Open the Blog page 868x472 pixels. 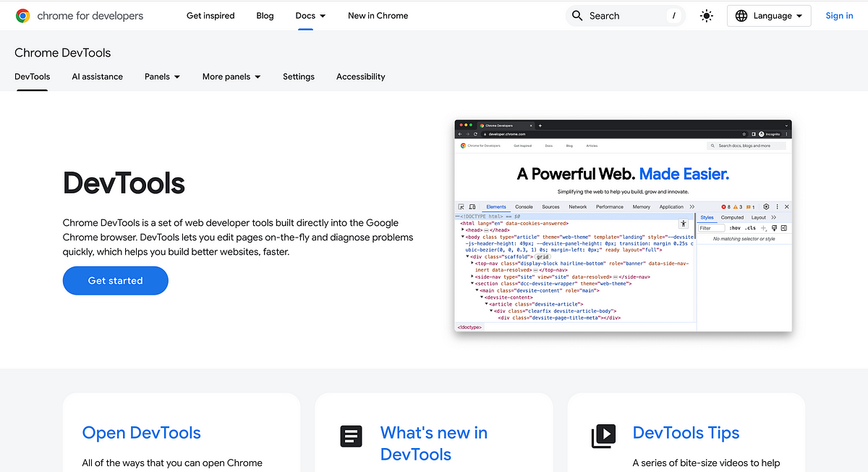265,15
